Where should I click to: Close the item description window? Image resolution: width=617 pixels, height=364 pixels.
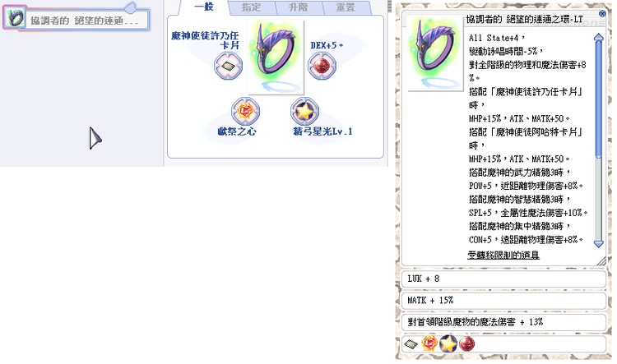coord(602,14)
